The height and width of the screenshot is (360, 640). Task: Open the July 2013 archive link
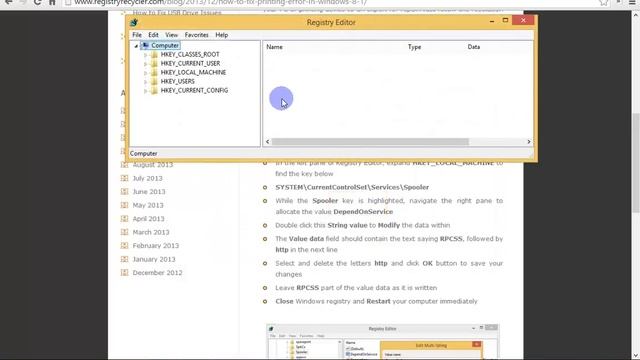(147, 178)
